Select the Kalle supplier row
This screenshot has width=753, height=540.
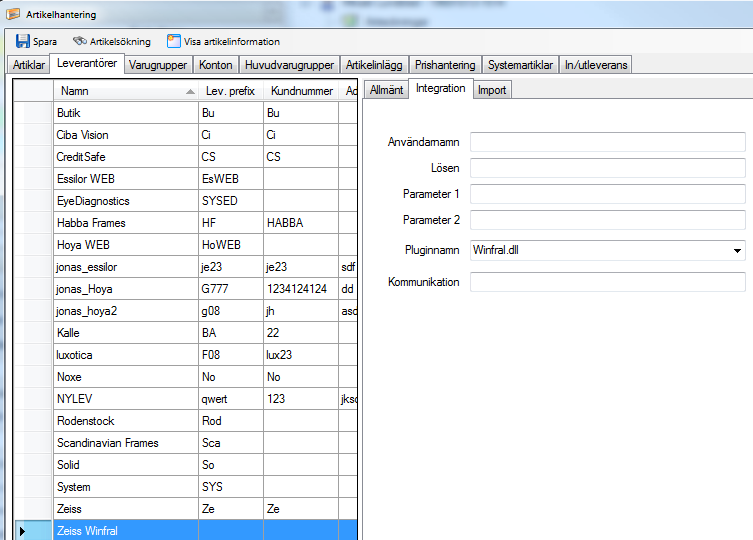pos(185,333)
